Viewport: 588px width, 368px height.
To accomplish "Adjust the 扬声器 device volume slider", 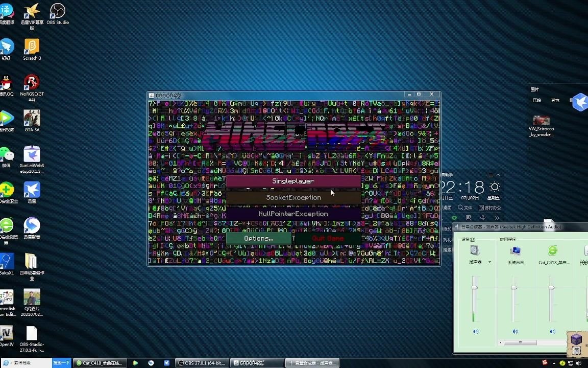I will click(474, 287).
